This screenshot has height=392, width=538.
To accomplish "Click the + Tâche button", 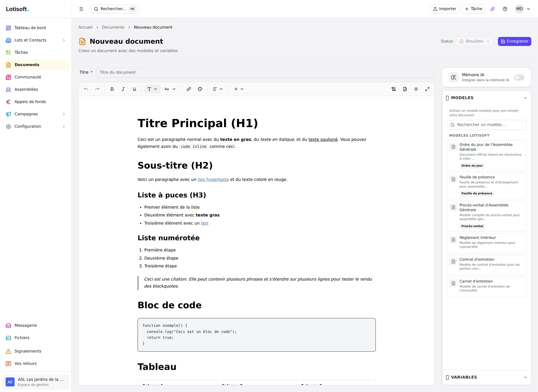I will pyautogui.click(x=473, y=9).
